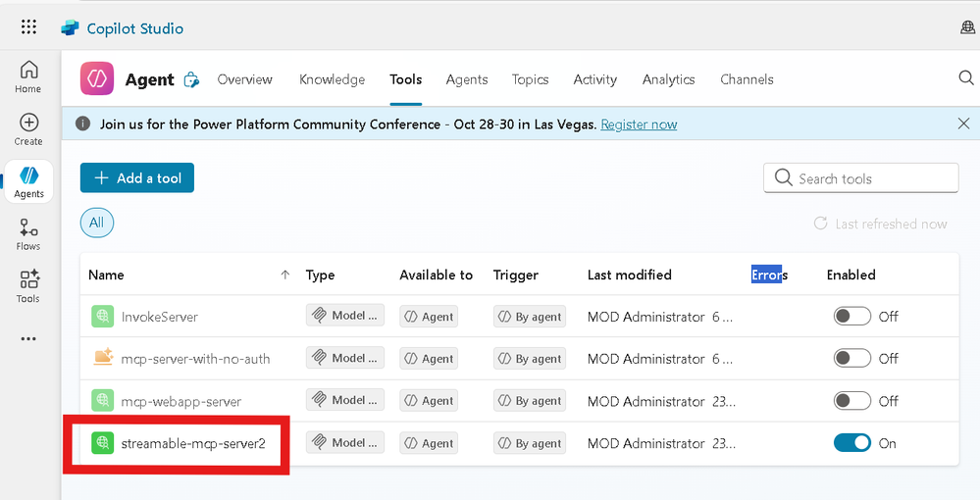
Task: Open Create in the sidebar
Action: tap(28, 129)
